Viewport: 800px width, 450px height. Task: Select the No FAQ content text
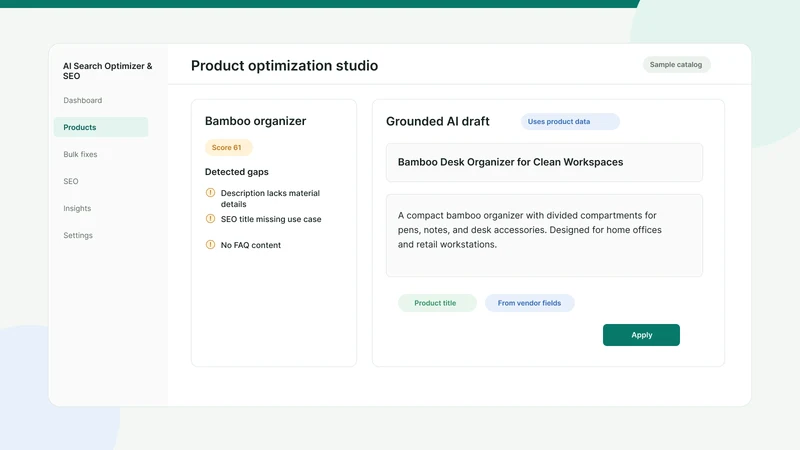tap(251, 245)
